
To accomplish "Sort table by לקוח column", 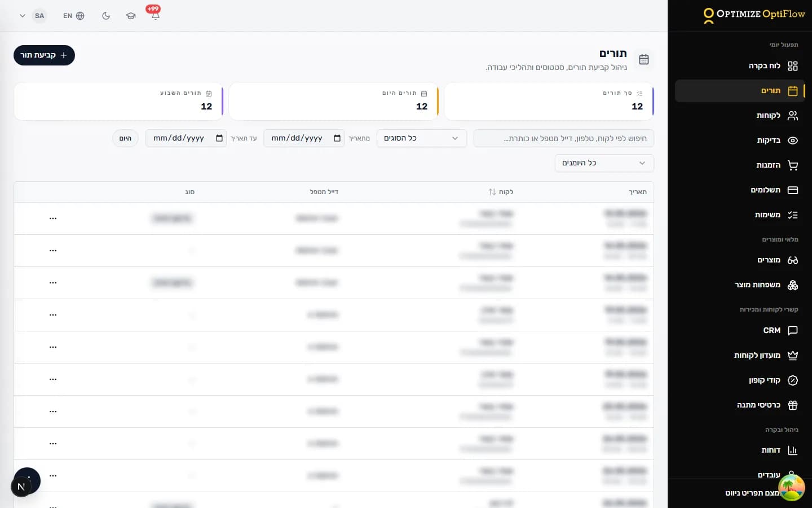I will tap(501, 192).
